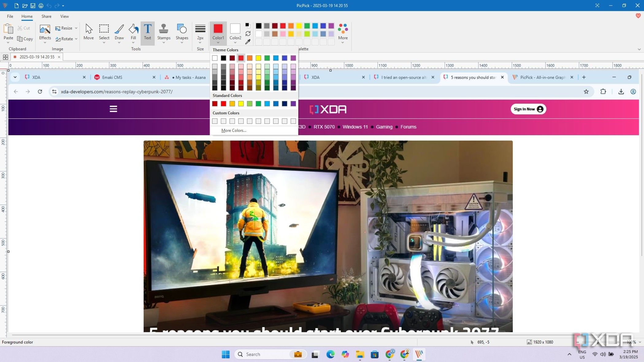Switch to the View tab
This screenshot has height=362, width=644.
(x=64, y=16)
